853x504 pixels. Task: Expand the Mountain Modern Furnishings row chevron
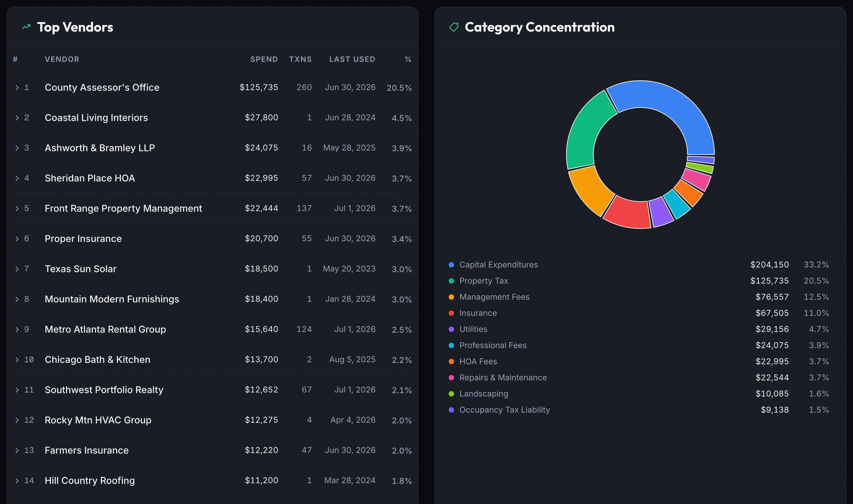point(17,299)
